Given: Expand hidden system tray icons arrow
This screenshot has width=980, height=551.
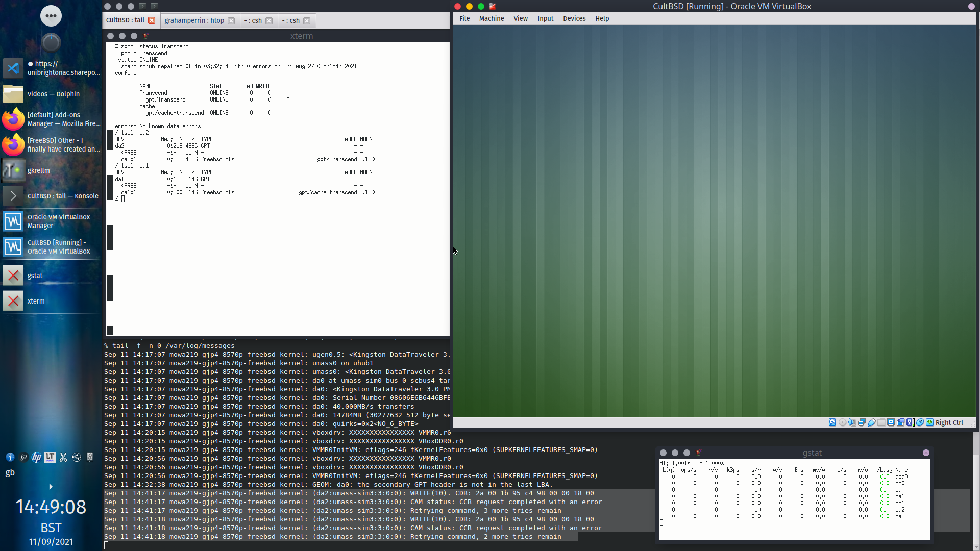Looking at the screenshot, I should pyautogui.click(x=51, y=487).
